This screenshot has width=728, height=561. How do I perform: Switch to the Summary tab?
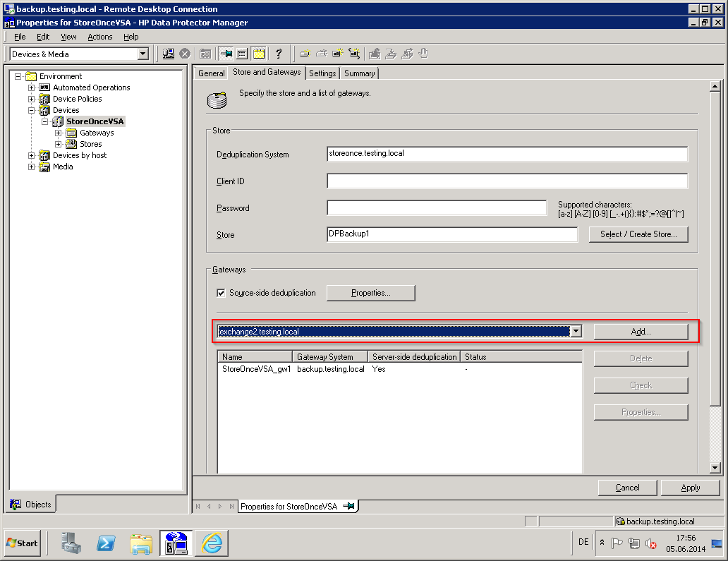[x=359, y=73]
